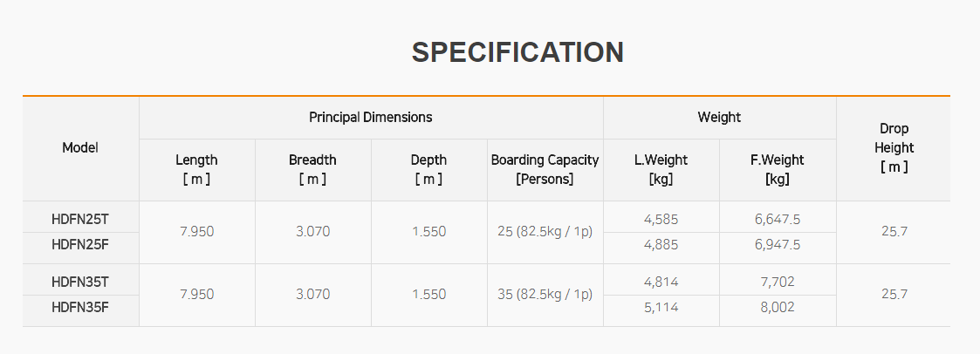This screenshot has width=980, height=354.
Task: Click the 35 (82.5kg / 1p) capacity cell
Action: [x=545, y=295]
